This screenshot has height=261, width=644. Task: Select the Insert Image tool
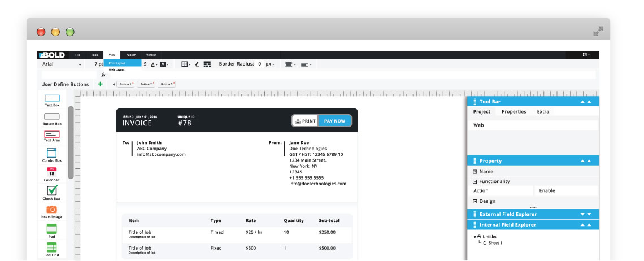52,212
